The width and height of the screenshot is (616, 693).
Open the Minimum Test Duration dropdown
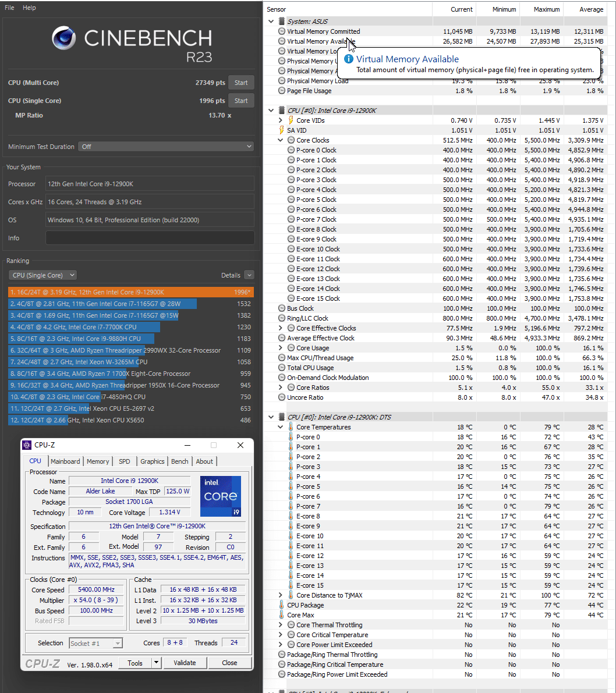[166, 146]
